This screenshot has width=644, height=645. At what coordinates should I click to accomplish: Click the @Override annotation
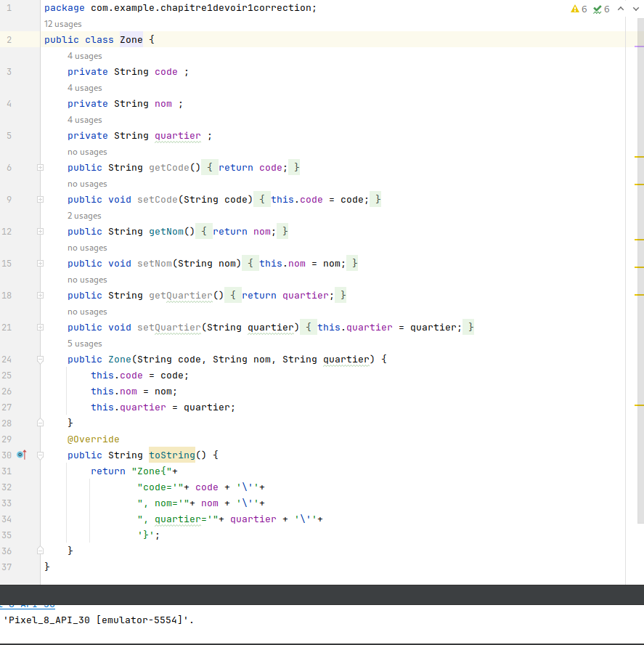pyautogui.click(x=94, y=439)
